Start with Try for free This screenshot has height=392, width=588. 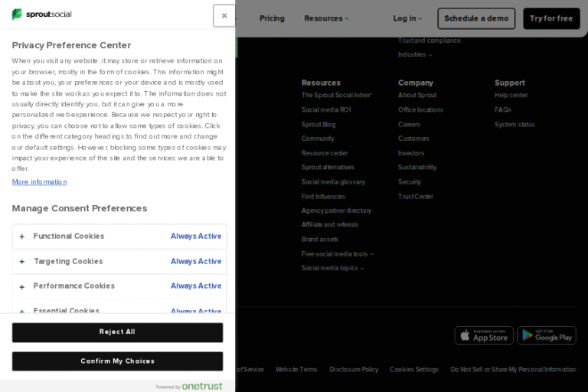coord(551,18)
